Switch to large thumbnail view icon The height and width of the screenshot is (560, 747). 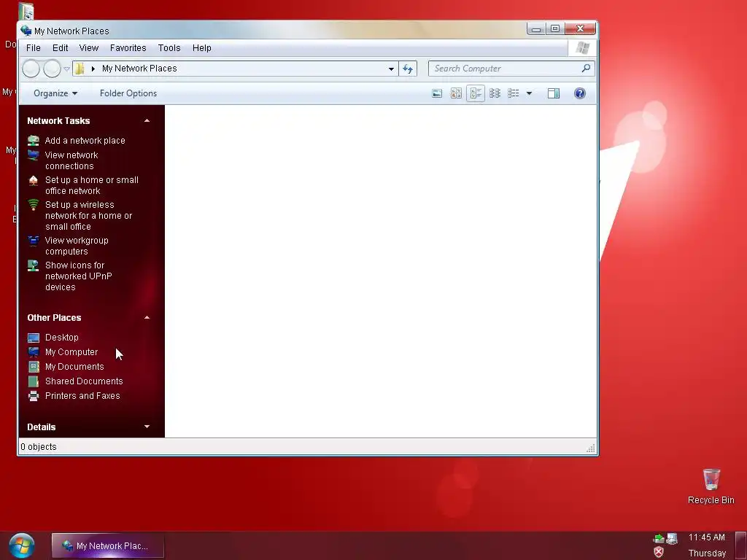click(437, 93)
